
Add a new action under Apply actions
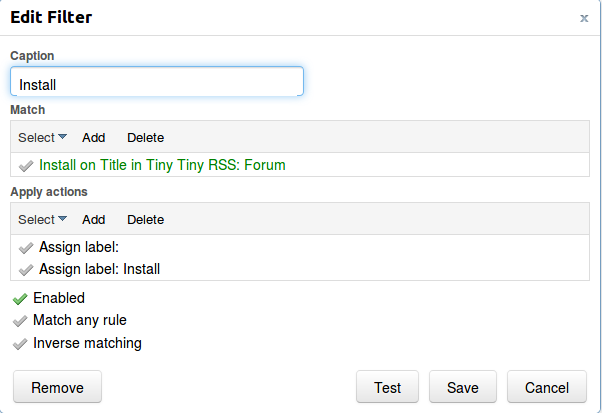(93, 220)
